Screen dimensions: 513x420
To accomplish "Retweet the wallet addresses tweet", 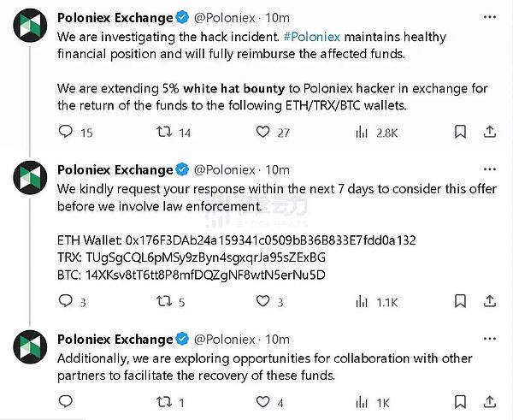I will pyautogui.click(x=160, y=301).
